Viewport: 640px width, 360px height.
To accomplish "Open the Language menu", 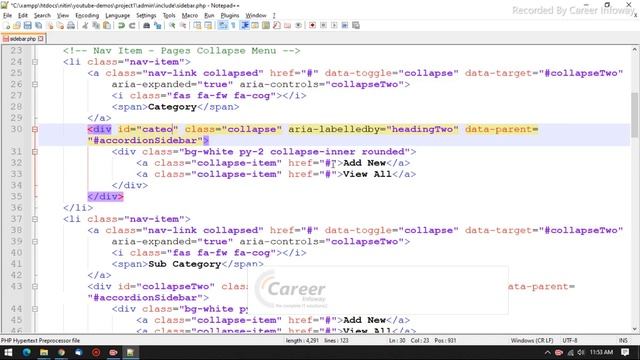I will tap(118, 15).
